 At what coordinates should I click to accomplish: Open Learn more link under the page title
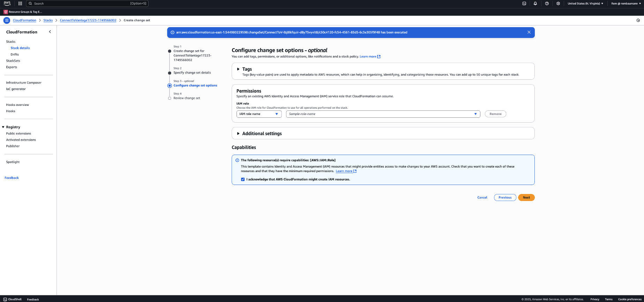(x=370, y=56)
